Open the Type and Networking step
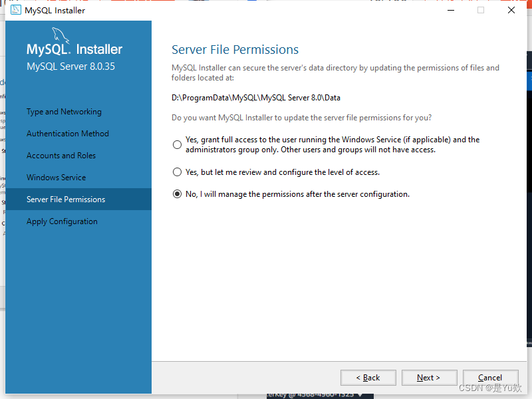532x399 pixels. pyautogui.click(x=64, y=112)
